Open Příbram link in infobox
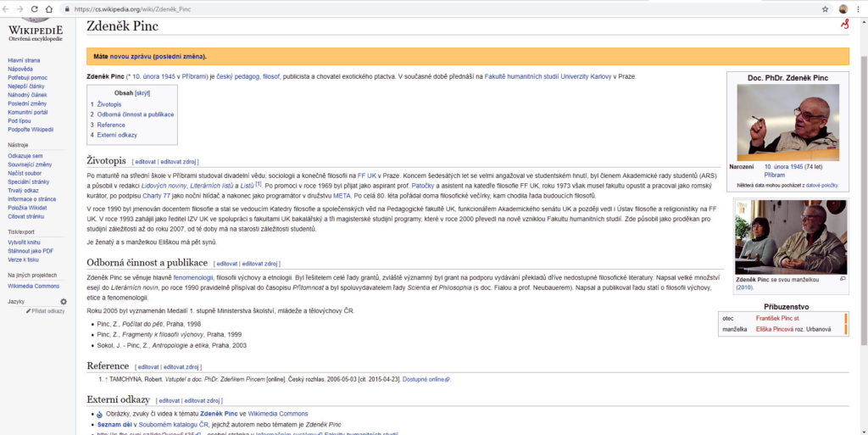The width and height of the screenshot is (868, 435). 775,175
